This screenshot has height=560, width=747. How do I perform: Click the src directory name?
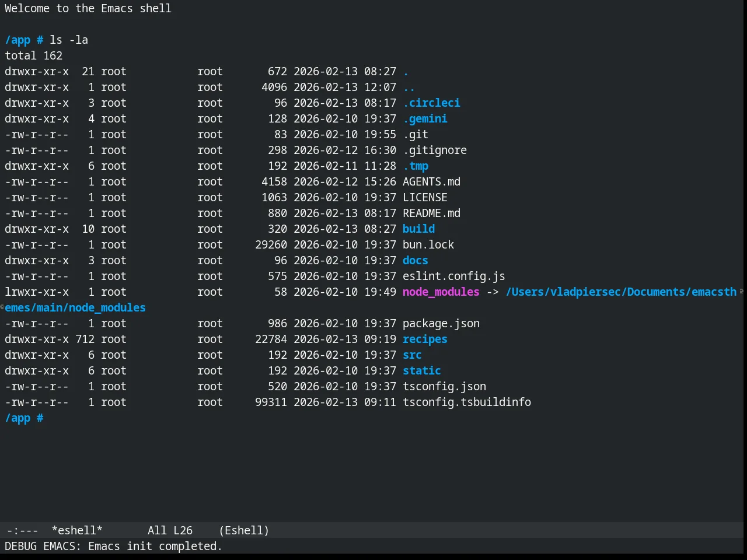(x=412, y=355)
